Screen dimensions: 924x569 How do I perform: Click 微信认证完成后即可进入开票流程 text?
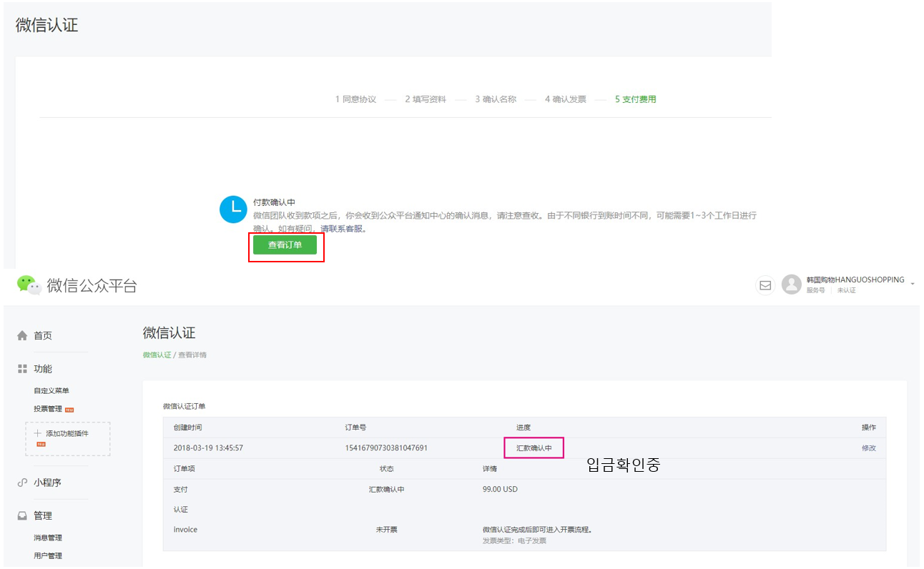point(537,530)
